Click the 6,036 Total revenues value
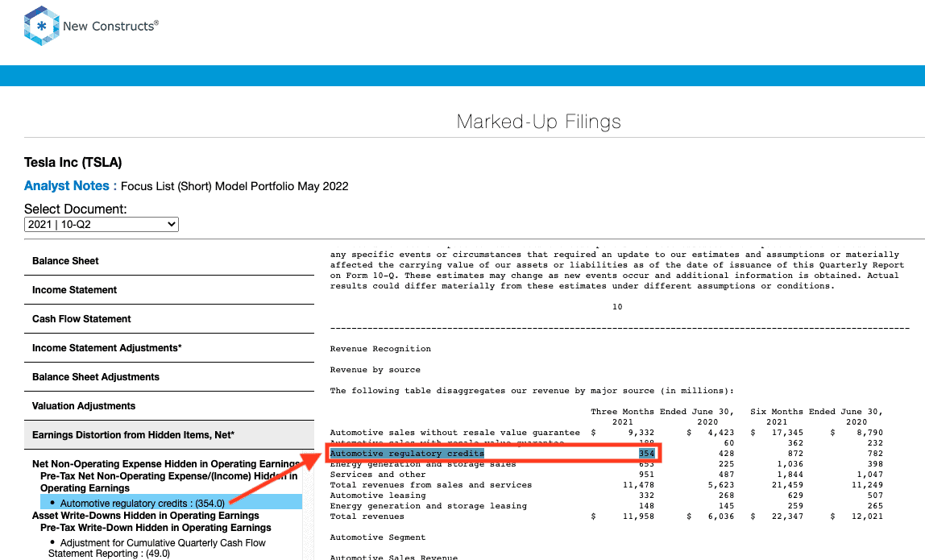Viewport: 925px width, 560px height. 721,516
